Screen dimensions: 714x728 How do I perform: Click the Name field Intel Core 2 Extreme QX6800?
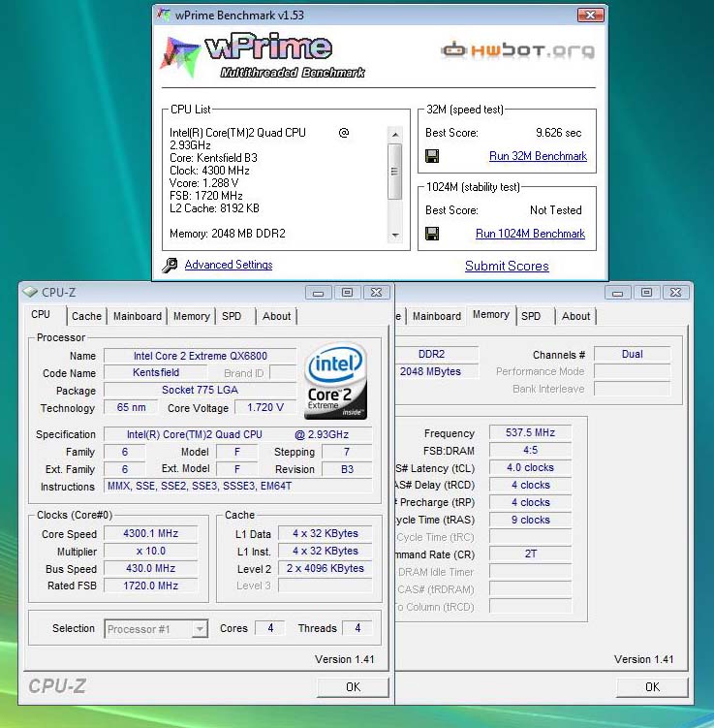click(200, 356)
